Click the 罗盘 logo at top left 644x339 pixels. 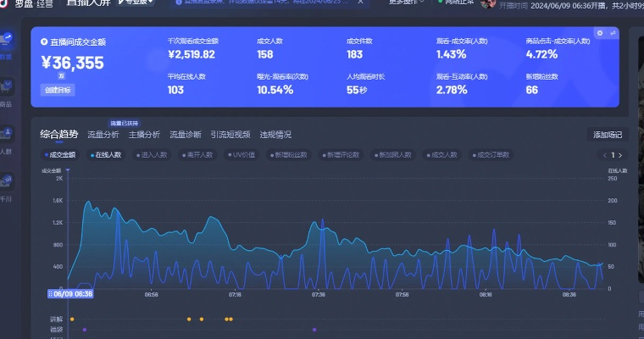(19, 3)
